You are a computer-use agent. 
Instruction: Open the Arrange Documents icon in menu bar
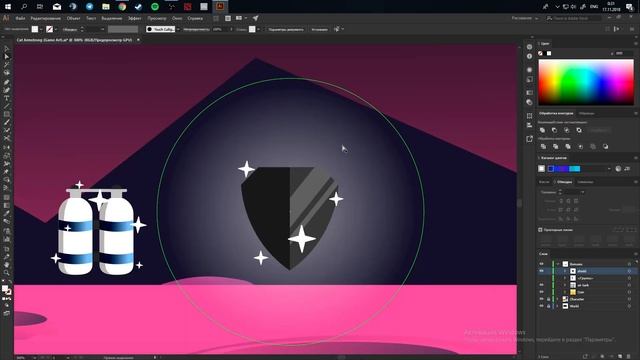pos(241,18)
